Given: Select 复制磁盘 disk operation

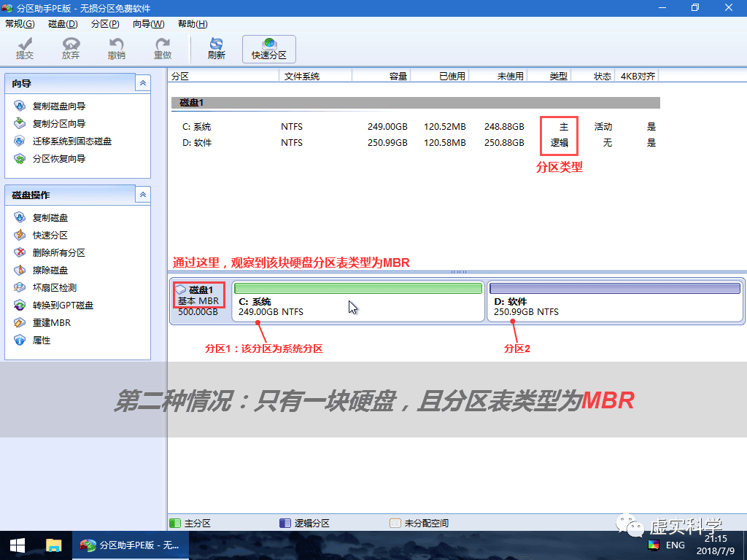Looking at the screenshot, I should tap(41, 217).
